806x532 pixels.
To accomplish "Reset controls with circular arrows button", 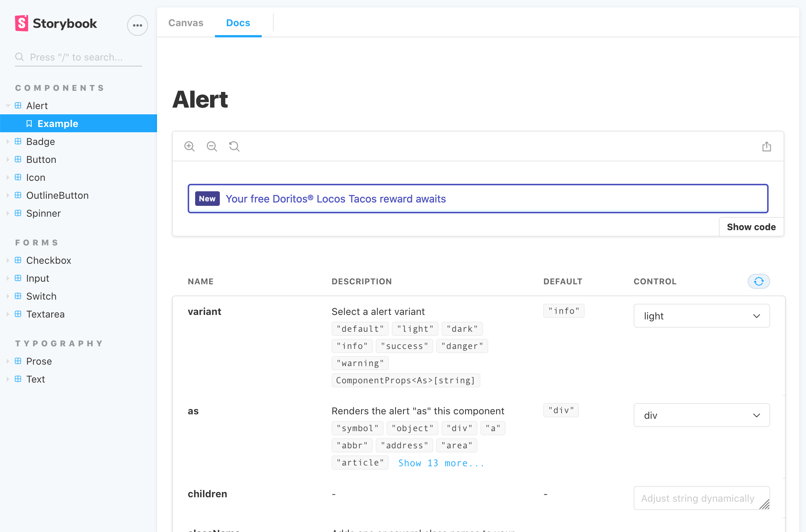I will 759,281.
